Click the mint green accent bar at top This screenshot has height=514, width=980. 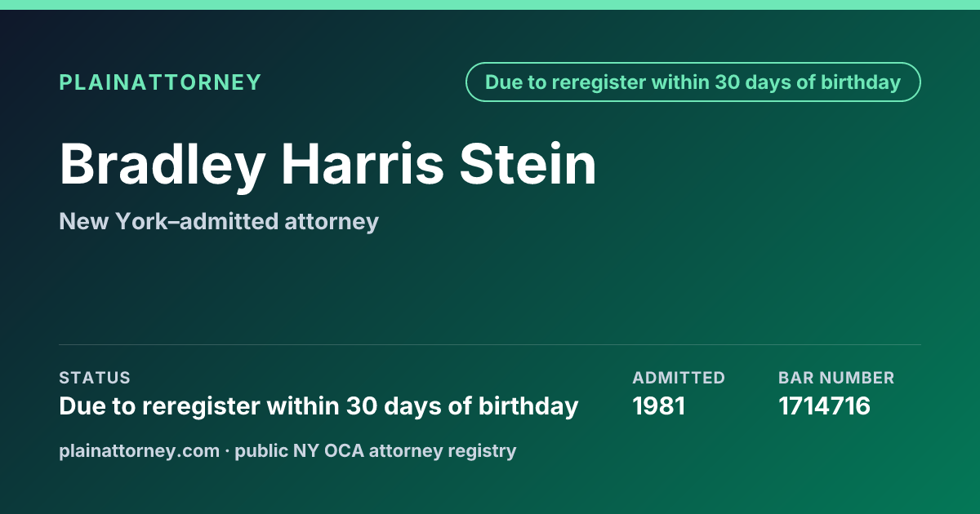[x=490, y=5]
